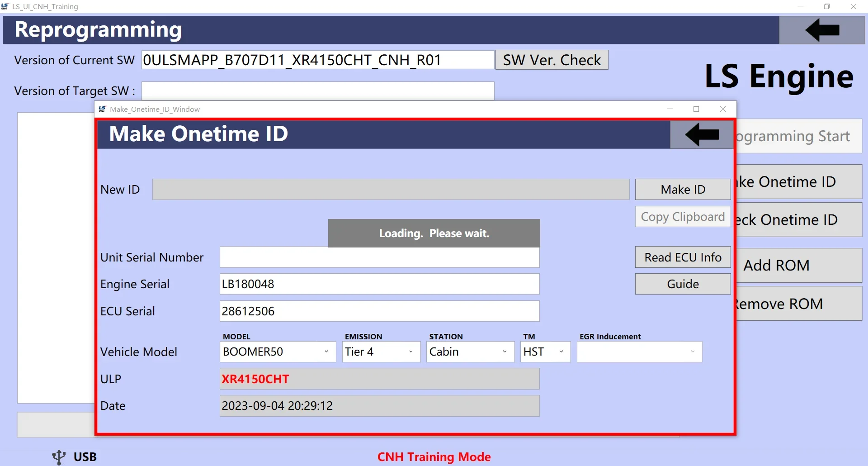Click the Engine Serial field containing LB180048
The height and width of the screenshot is (466, 868).
tap(379, 284)
